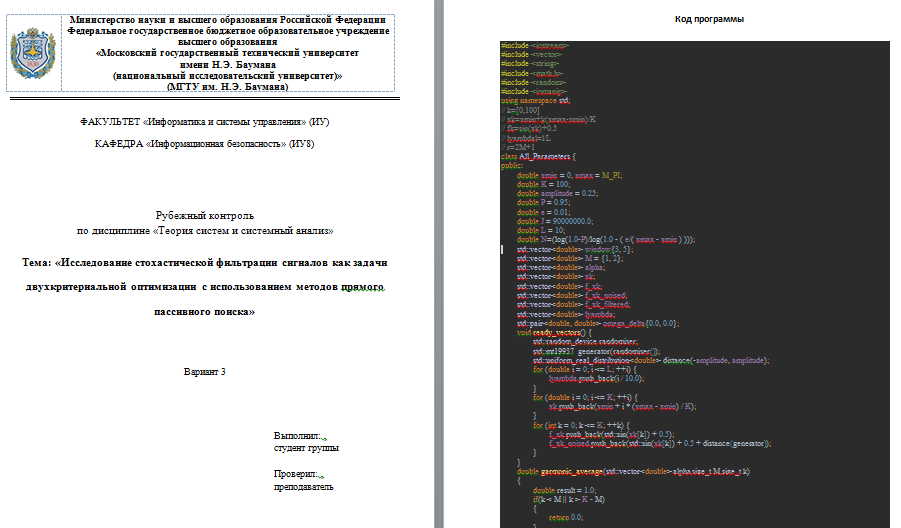Click the КАФЕДРА «Информационная безопасность» (ИУ8) line
Screen dimensions: 901x528
[205, 144]
